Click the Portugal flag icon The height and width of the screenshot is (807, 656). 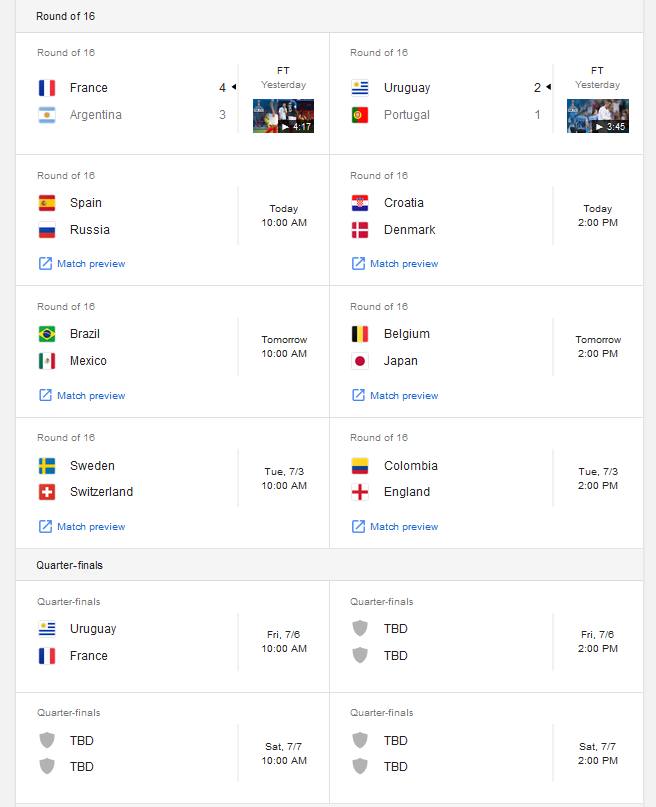[360, 115]
